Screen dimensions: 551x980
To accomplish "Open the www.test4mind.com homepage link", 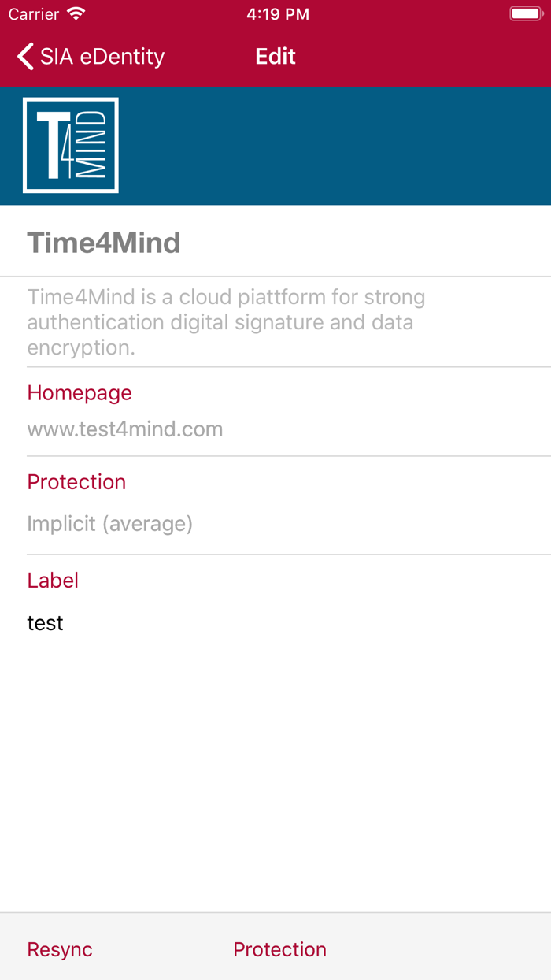I will (x=125, y=429).
